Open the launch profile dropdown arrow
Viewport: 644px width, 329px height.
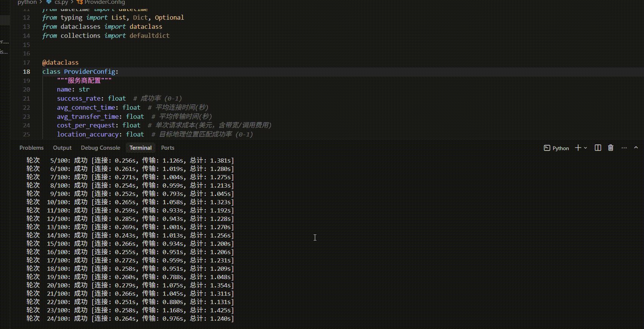(585, 148)
